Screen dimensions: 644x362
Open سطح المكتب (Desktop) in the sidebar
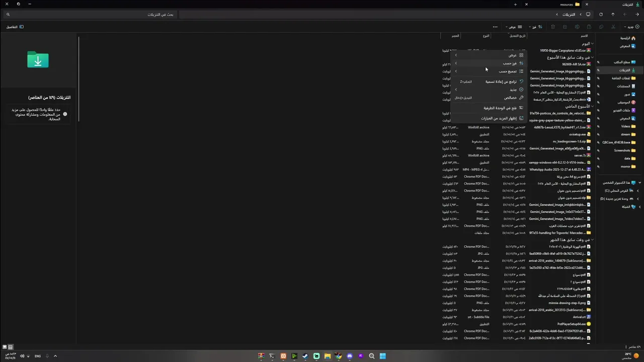[624, 62]
